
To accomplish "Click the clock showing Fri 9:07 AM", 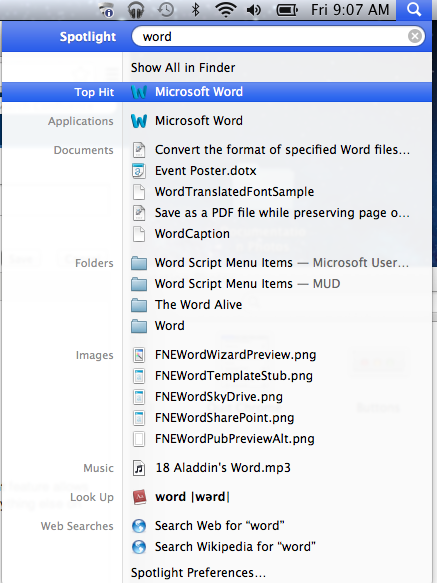I will coord(350,10).
